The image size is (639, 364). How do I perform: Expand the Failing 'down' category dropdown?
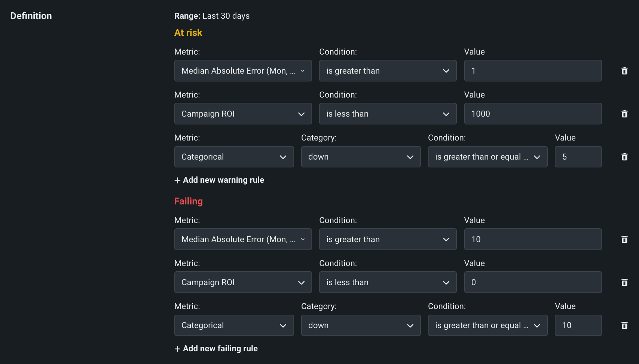pyautogui.click(x=361, y=326)
